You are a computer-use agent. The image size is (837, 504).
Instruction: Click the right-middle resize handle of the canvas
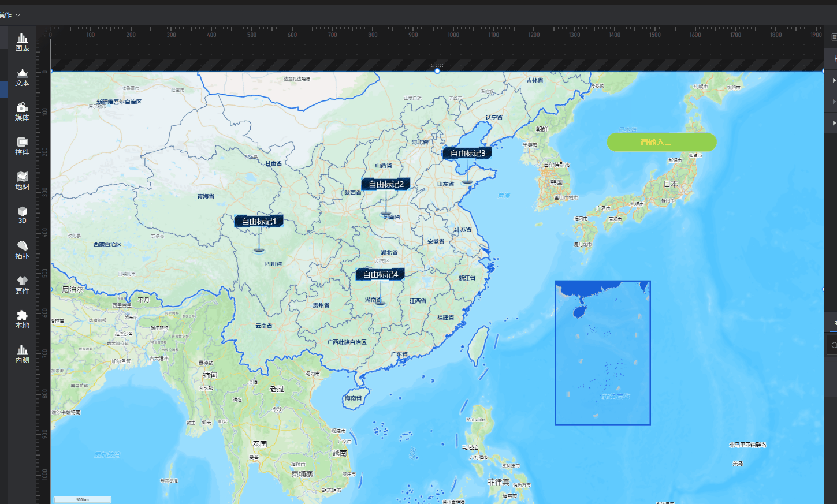pyautogui.click(x=824, y=289)
